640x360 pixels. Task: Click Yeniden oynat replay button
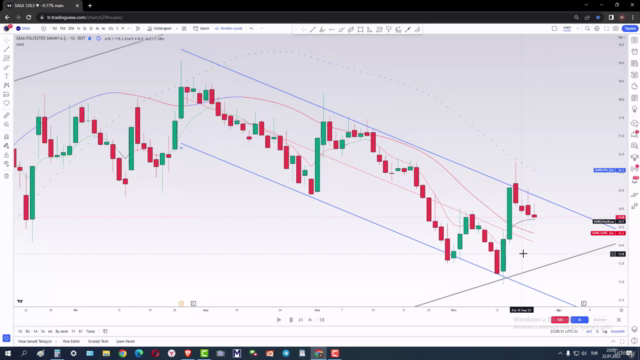(229, 29)
